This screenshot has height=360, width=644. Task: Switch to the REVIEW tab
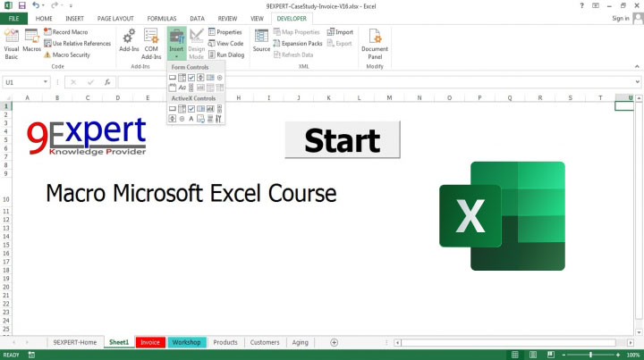coord(227,19)
